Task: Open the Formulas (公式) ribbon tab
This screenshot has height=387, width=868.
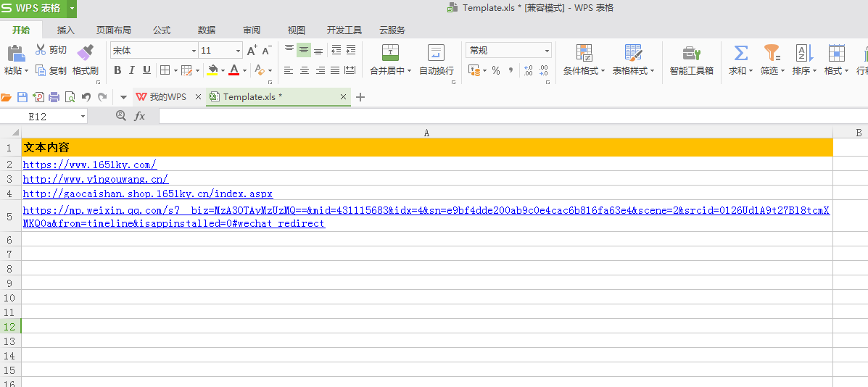Action: 162,30
